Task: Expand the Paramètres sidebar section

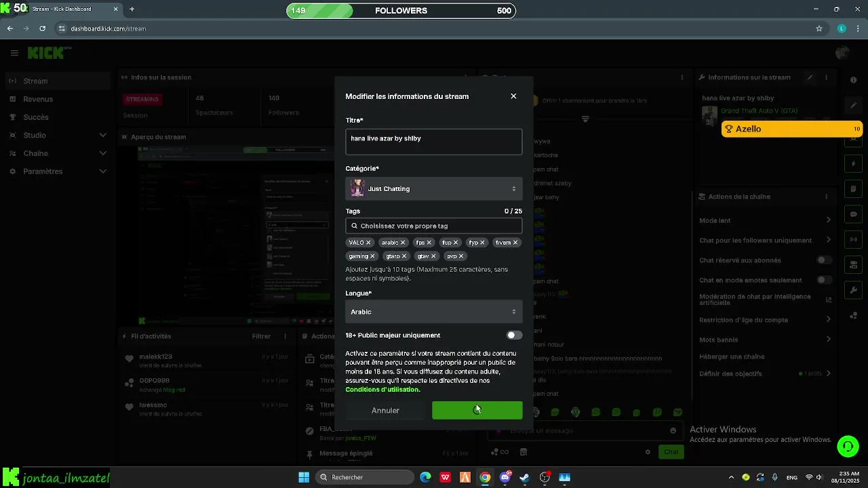Action: [57, 171]
